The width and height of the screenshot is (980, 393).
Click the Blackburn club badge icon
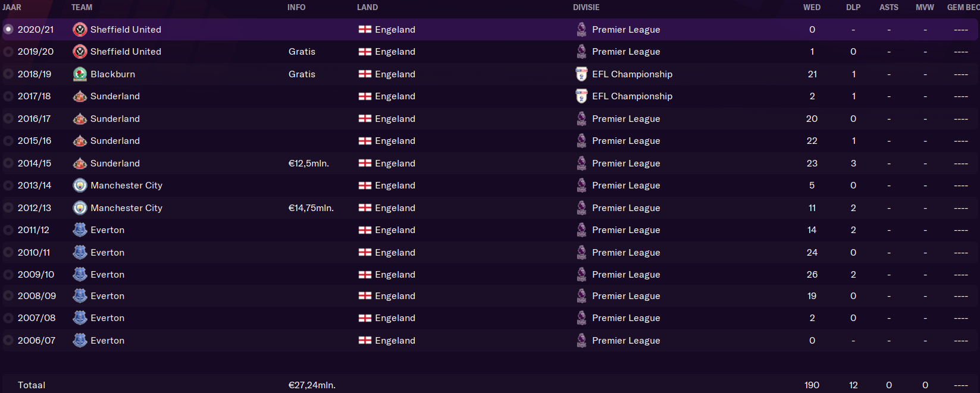tap(80, 74)
